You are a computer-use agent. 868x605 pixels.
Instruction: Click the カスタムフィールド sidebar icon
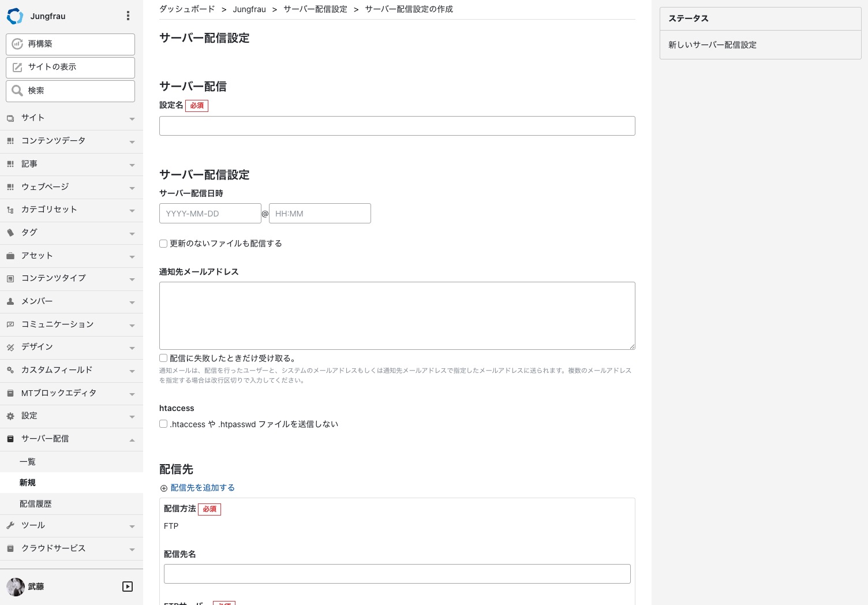10,370
